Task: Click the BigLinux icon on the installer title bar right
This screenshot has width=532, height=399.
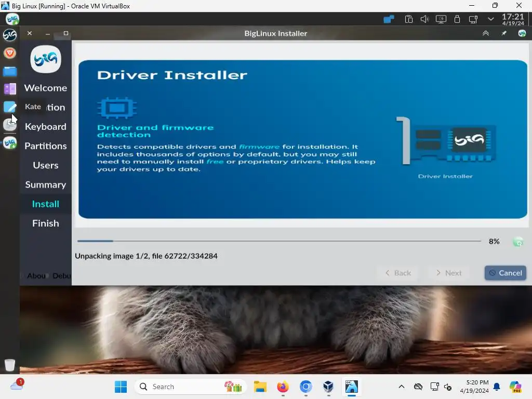Action: click(x=522, y=33)
